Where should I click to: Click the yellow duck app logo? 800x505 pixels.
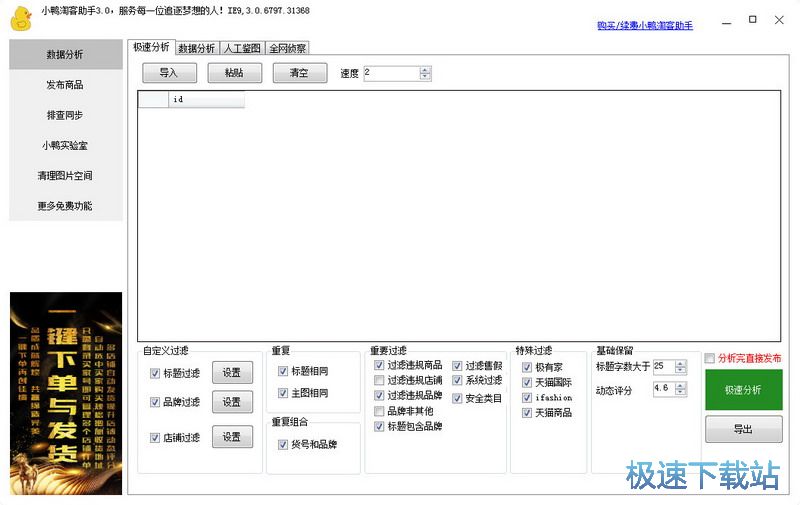point(20,17)
